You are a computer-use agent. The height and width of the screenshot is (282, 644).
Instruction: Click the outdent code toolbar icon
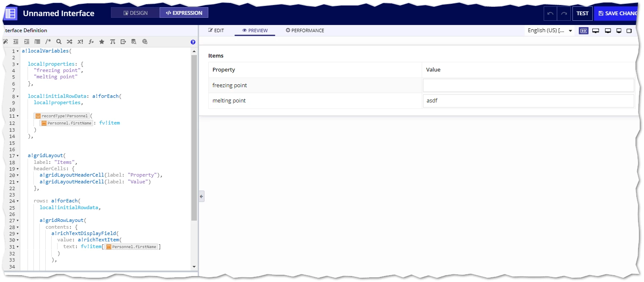point(16,42)
